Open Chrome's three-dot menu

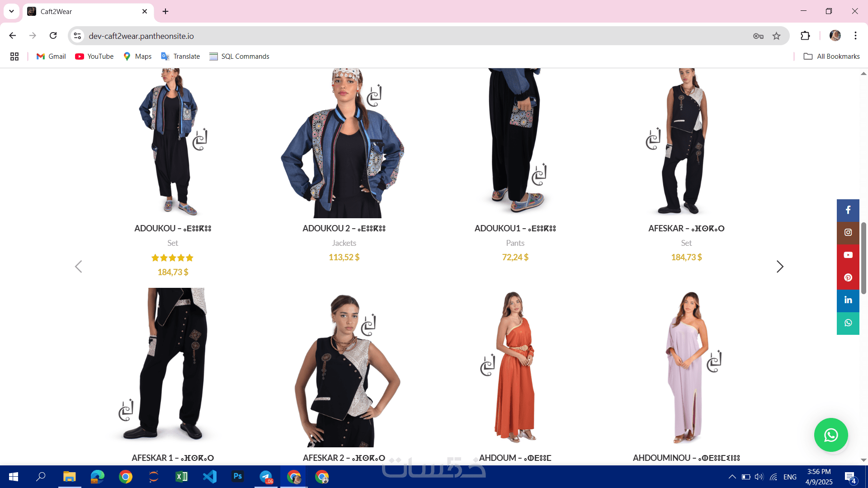click(x=855, y=36)
